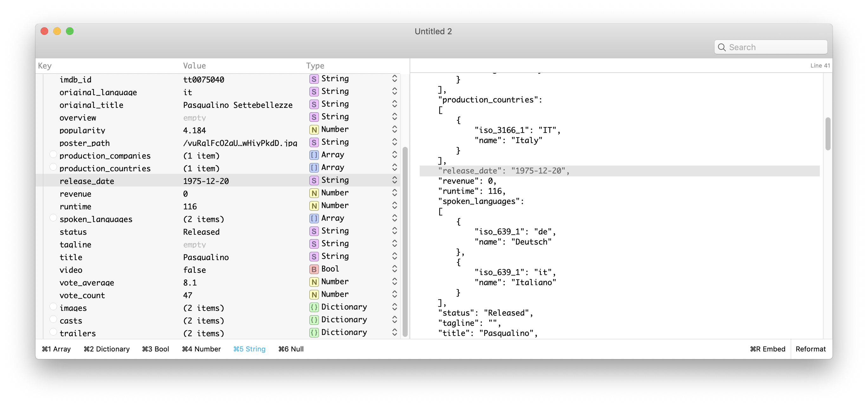Click the Number type icon for popularity
The height and width of the screenshot is (406, 868).
pos(314,130)
